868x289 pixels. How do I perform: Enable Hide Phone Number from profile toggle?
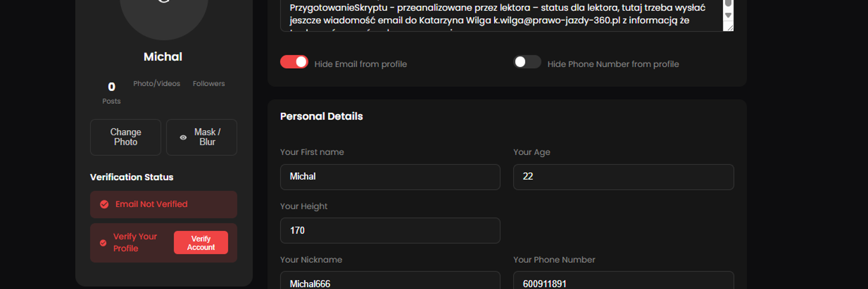coord(527,62)
